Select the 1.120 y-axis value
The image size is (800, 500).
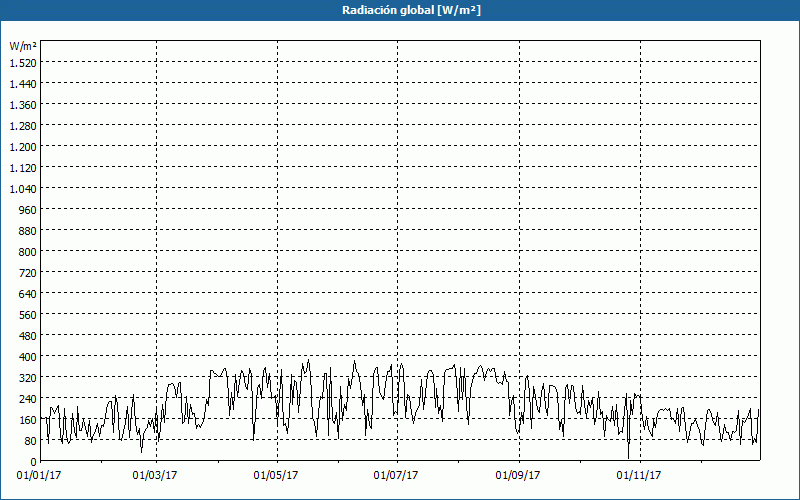23,167
